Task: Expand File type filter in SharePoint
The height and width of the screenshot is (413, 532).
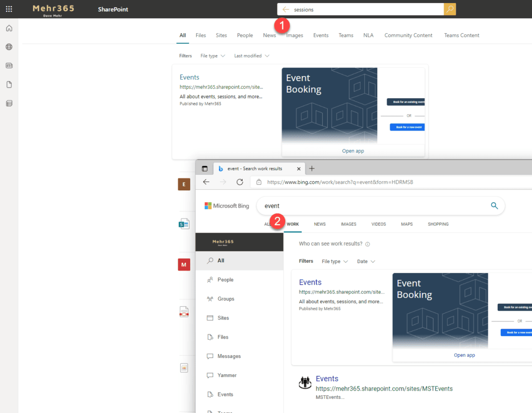Action: pyautogui.click(x=212, y=56)
